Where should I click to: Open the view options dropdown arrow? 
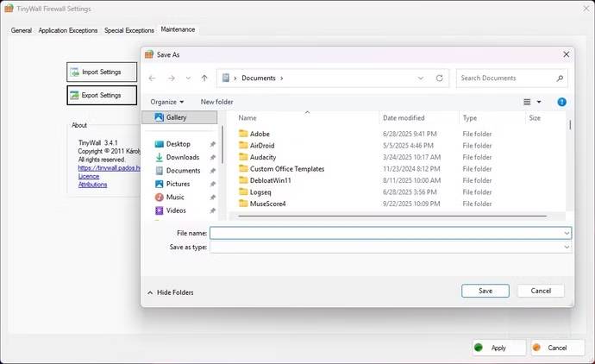point(539,102)
